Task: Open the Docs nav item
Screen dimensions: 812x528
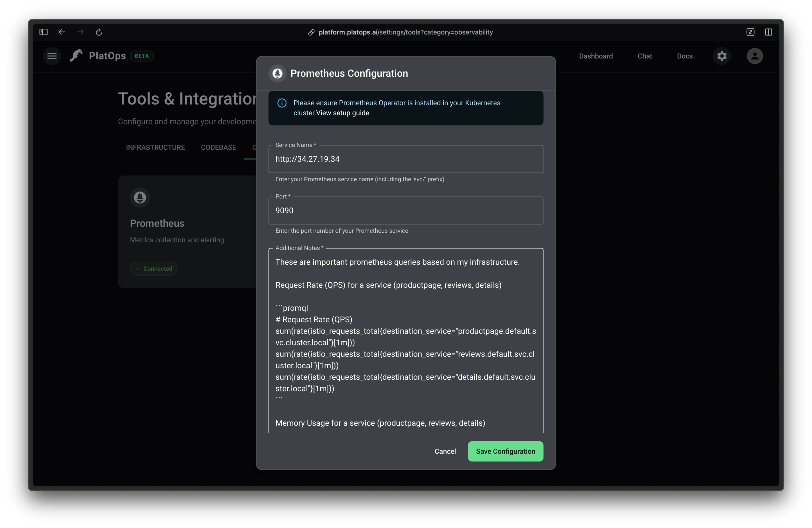Action: point(684,56)
